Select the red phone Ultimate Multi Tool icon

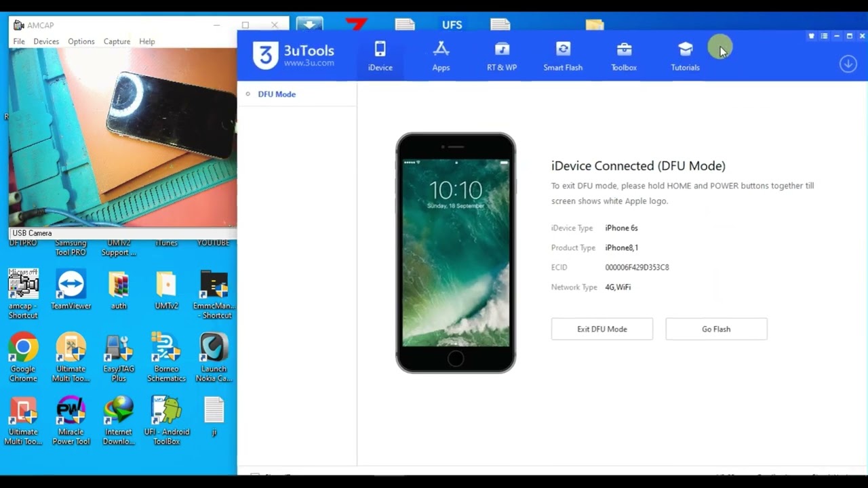(23, 420)
